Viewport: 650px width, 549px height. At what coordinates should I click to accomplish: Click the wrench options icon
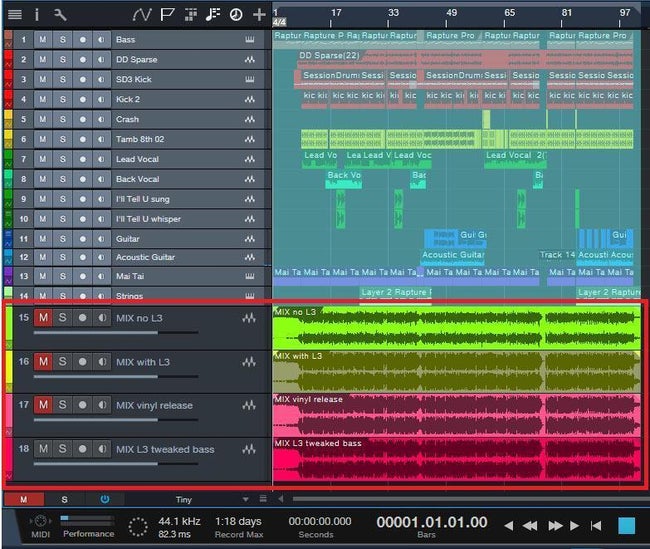pyautogui.click(x=60, y=14)
